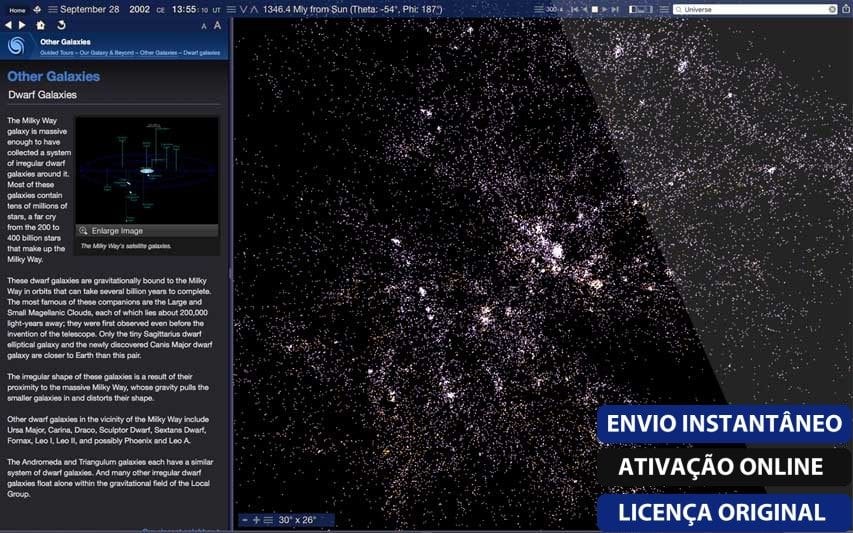Screen dimensions: 853x533
Task: Open the date and time options menu
Action: tap(53, 9)
